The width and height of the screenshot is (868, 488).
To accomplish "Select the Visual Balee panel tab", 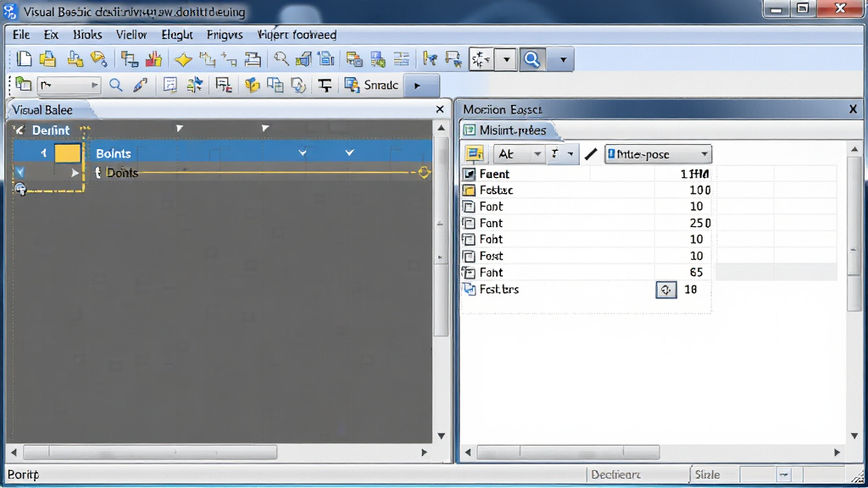I will click(42, 109).
